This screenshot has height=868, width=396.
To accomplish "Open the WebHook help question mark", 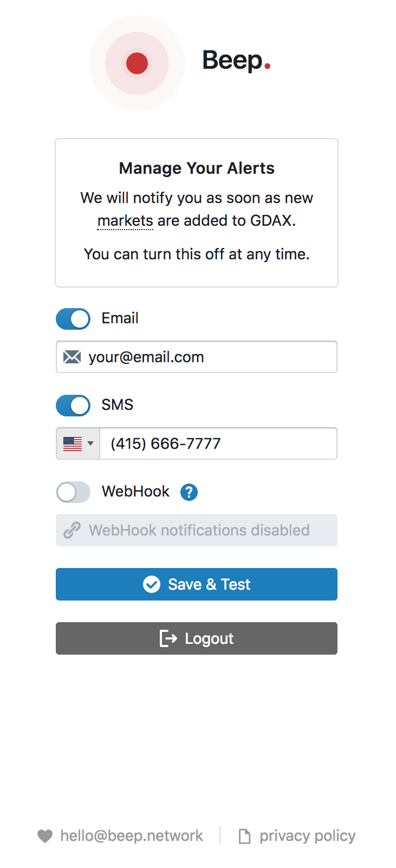I will 189,492.
